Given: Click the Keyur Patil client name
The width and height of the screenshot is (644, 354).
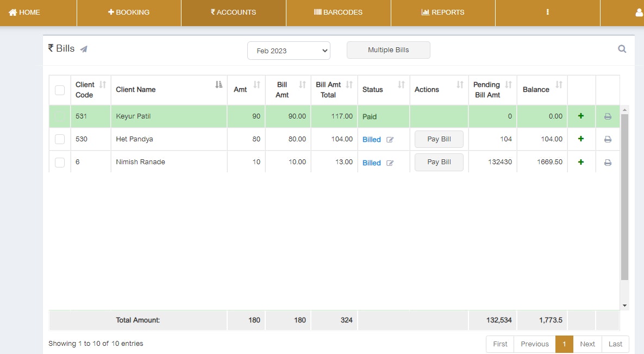Looking at the screenshot, I should click(x=133, y=116).
